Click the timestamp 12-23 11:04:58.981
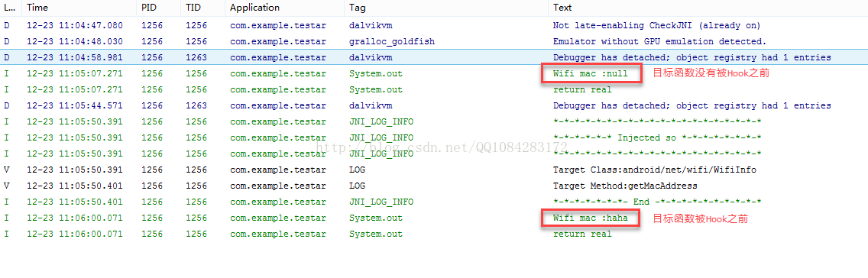The image size is (868, 278). coord(75,57)
